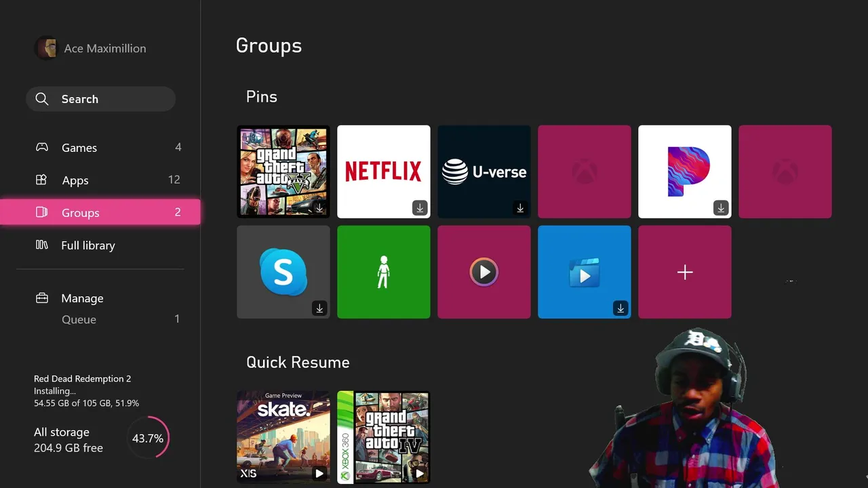
Task: Open the Manage section
Action: pos(100,298)
